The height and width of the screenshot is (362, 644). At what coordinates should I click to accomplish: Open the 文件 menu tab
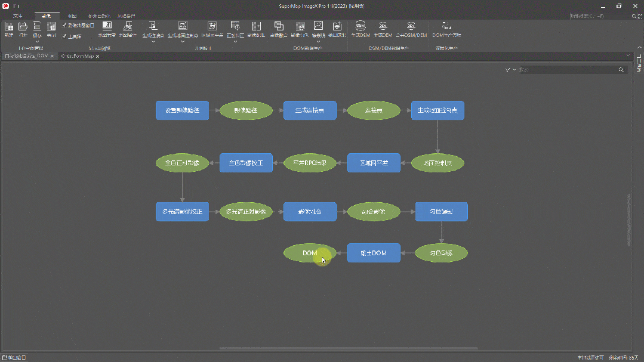(x=17, y=16)
